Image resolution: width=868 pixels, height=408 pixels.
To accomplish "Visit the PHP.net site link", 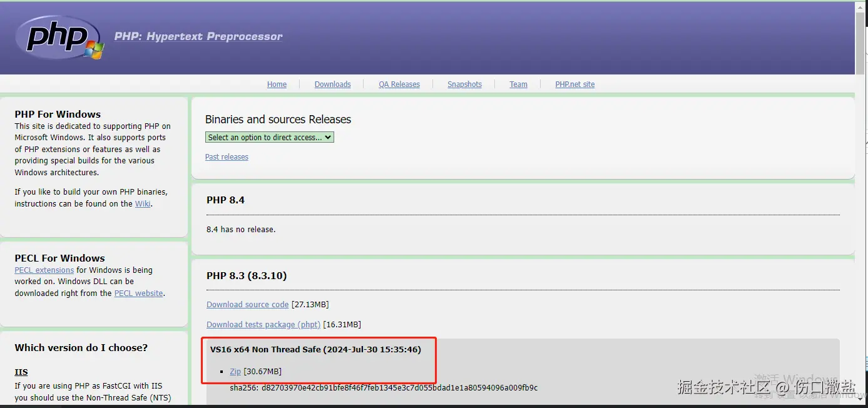I will click(x=574, y=84).
